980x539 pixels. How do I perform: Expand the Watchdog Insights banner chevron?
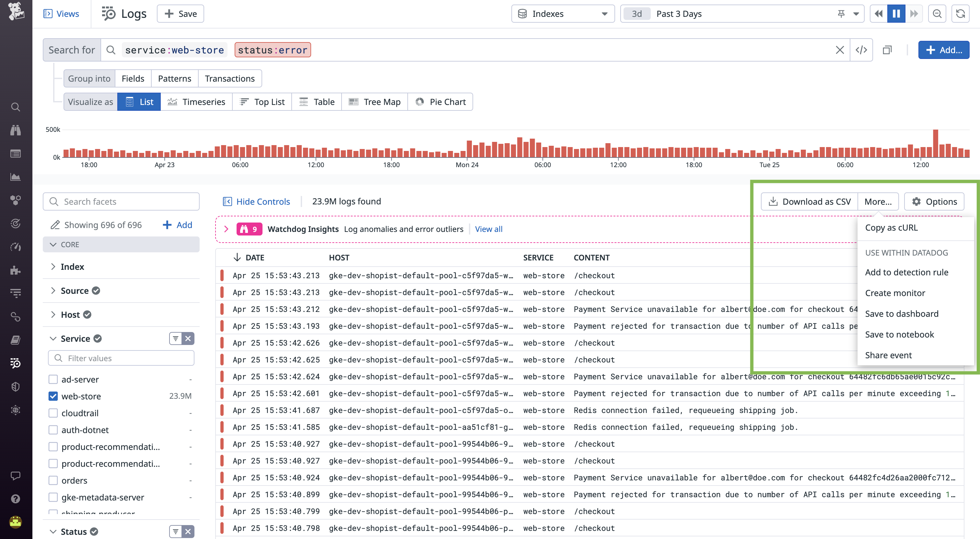pyautogui.click(x=226, y=229)
